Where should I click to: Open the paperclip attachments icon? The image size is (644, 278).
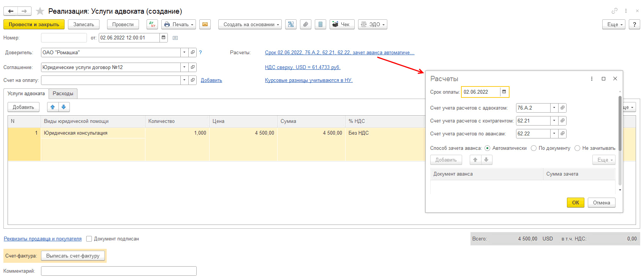tap(306, 25)
